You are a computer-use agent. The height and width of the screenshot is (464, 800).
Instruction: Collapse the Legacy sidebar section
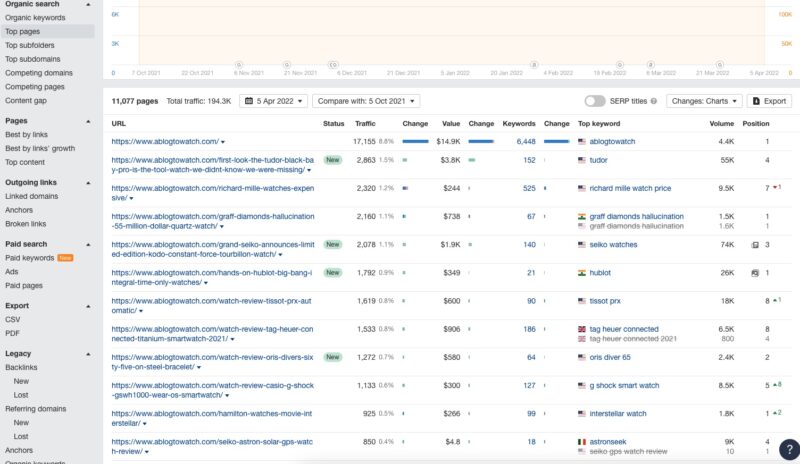[x=88, y=354]
